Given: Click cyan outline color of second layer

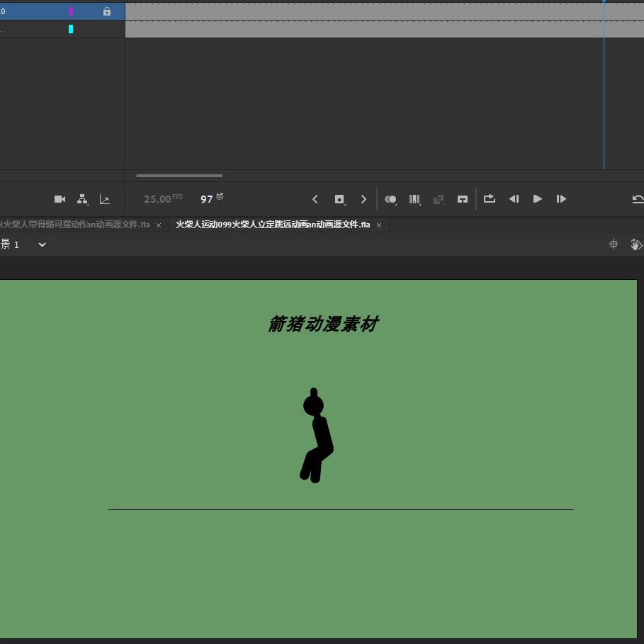Looking at the screenshot, I should point(71,29).
